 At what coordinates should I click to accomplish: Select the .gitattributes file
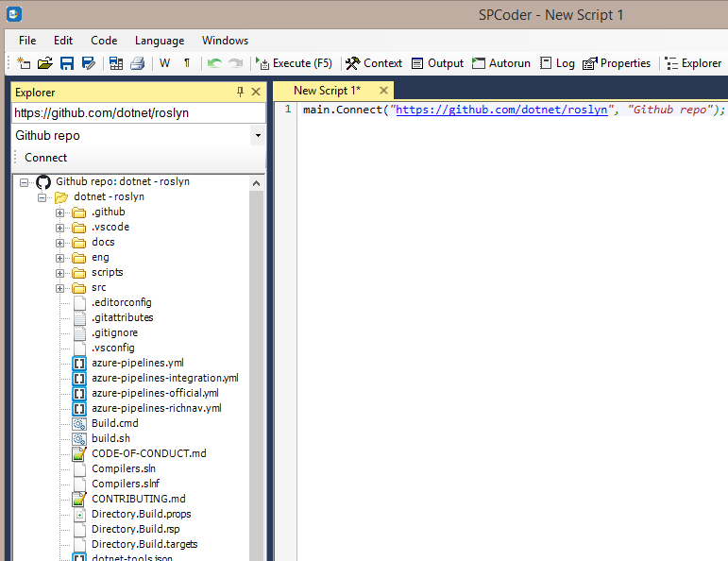click(123, 317)
